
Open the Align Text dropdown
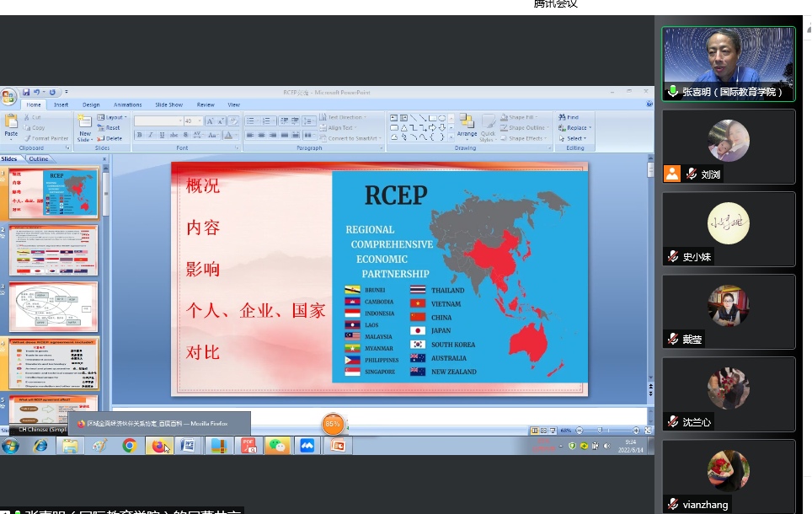[x=338, y=128]
